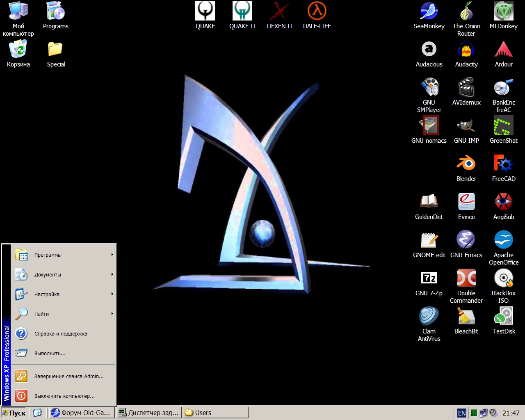Open the Audacity icon

click(x=466, y=50)
